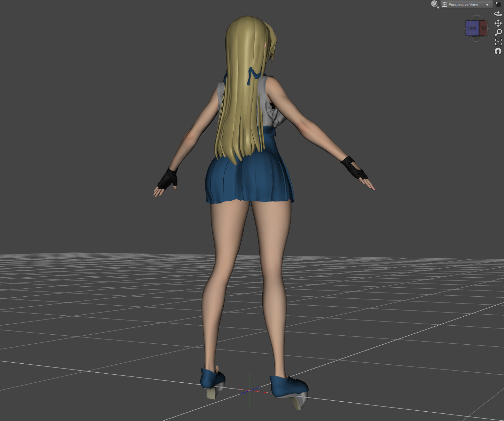Select the orbit camera tool
Screen dimensions: 504x421
click(x=498, y=14)
